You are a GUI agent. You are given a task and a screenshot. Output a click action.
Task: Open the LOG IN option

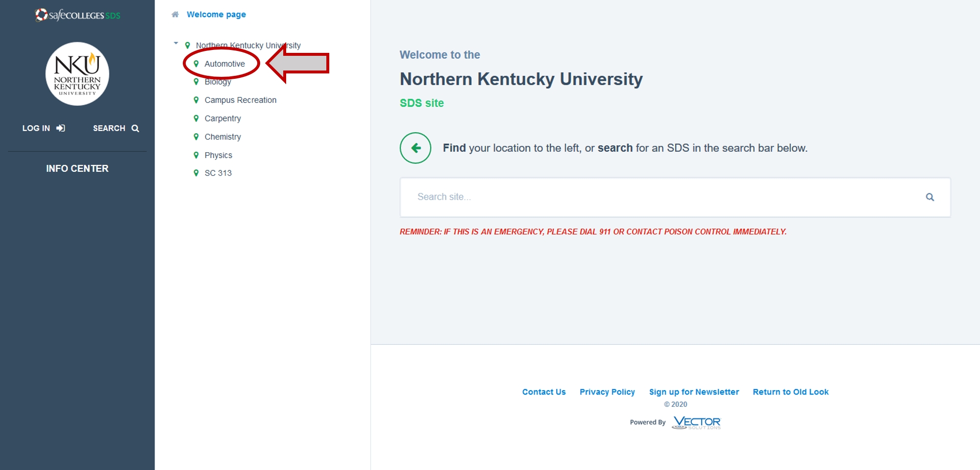click(43, 128)
